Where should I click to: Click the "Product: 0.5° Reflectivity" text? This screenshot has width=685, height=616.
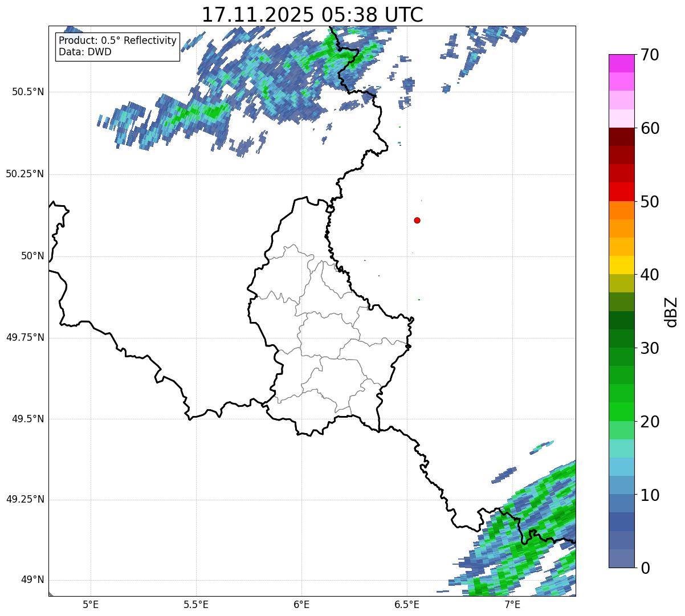tap(117, 41)
